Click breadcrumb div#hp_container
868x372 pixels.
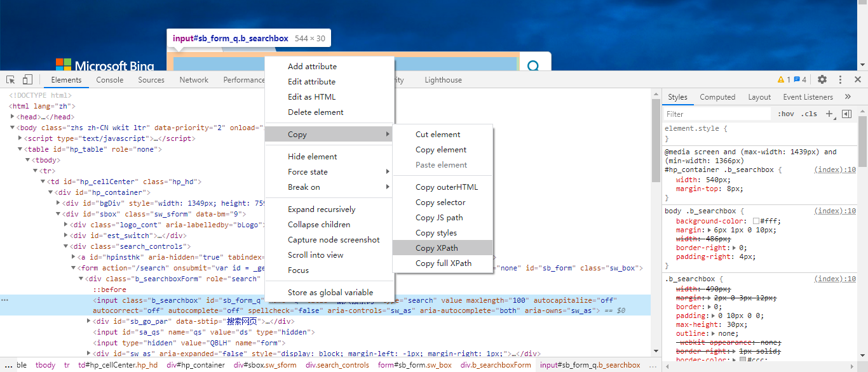click(196, 365)
